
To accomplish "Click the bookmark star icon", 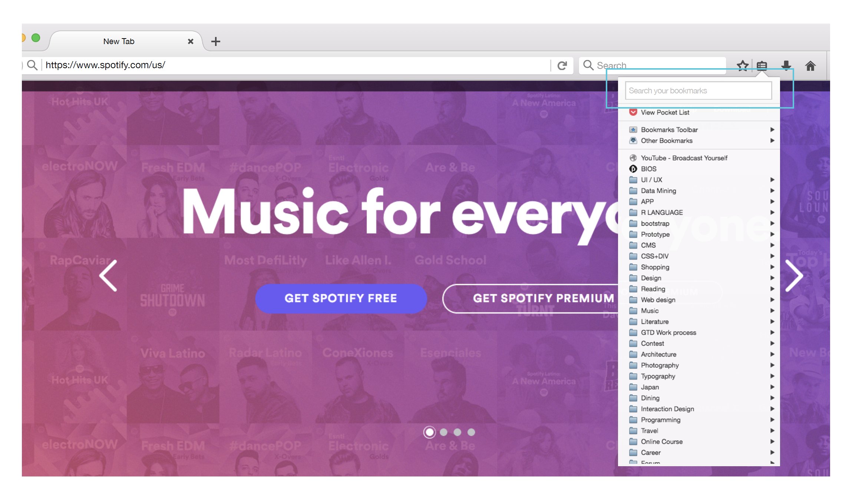I will tap(742, 66).
